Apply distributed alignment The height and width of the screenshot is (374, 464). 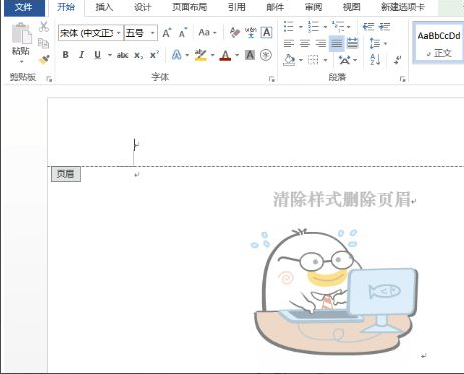(352, 43)
